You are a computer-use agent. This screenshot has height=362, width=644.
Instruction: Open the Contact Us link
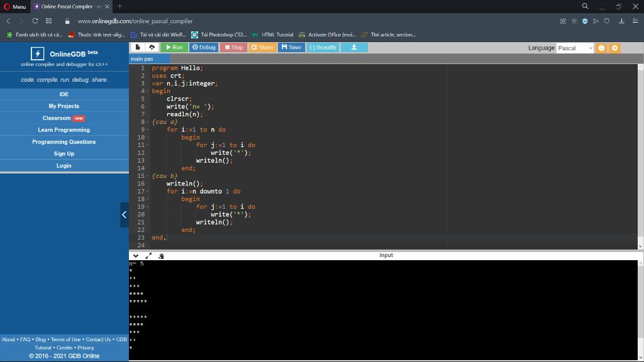99,339
